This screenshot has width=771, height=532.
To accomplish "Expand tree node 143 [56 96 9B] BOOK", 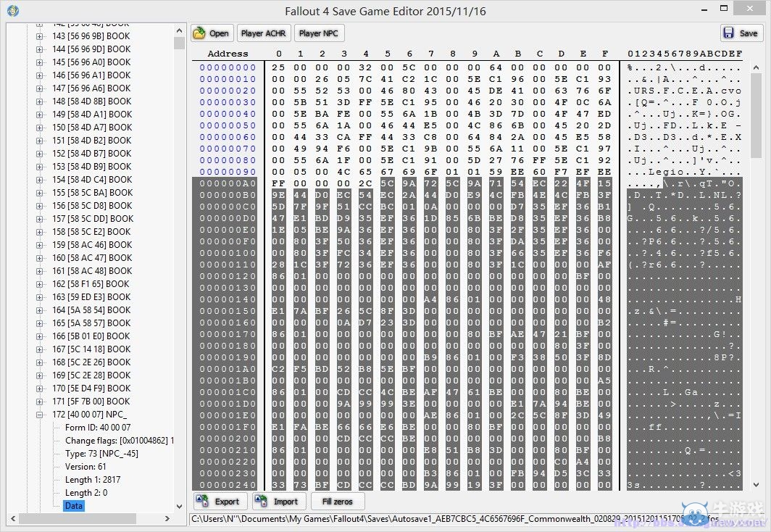I will 39,36.
